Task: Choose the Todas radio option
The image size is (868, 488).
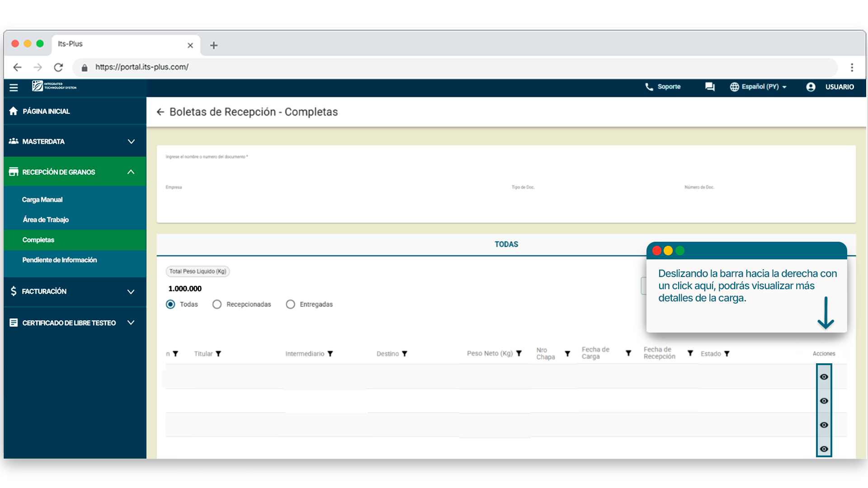Action: click(x=170, y=305)
